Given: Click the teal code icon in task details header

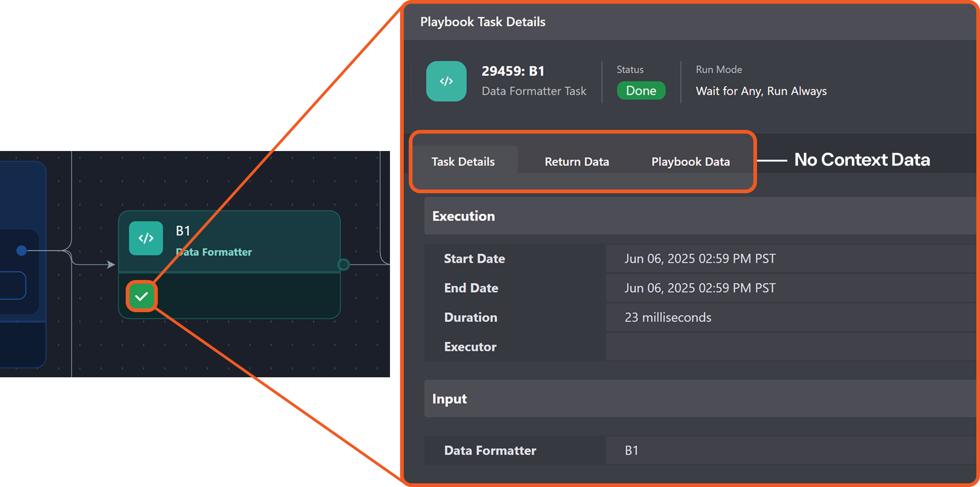Looking at the screenshot, I should [446, 81].
